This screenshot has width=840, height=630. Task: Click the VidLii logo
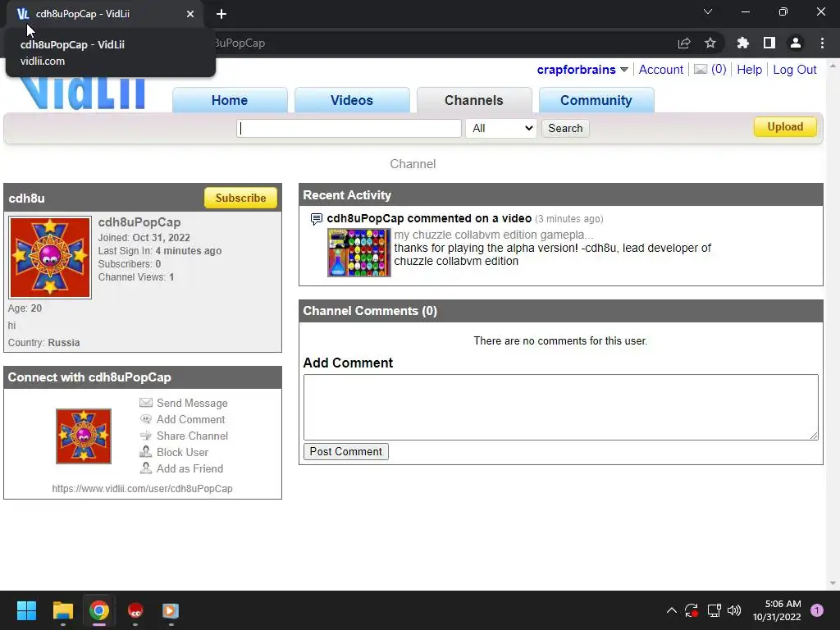[83, 94]
